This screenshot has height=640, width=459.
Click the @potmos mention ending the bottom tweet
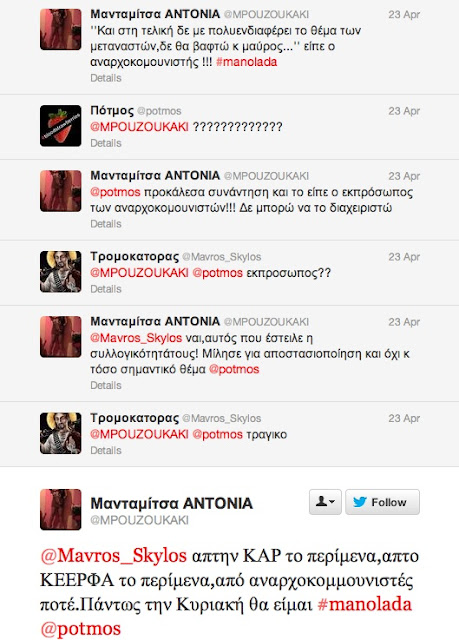pyautogui.click(x=80, y=629)
